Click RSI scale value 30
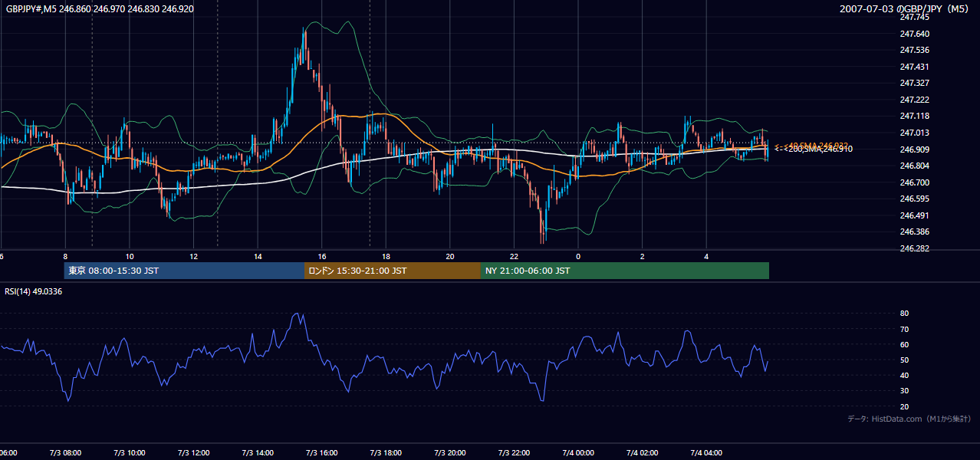The image size is (980, 460). coord(904,390)
